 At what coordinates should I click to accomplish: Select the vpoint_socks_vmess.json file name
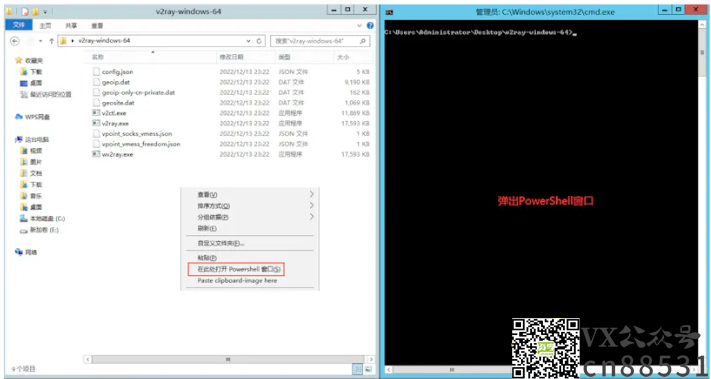tap(137, 134)
